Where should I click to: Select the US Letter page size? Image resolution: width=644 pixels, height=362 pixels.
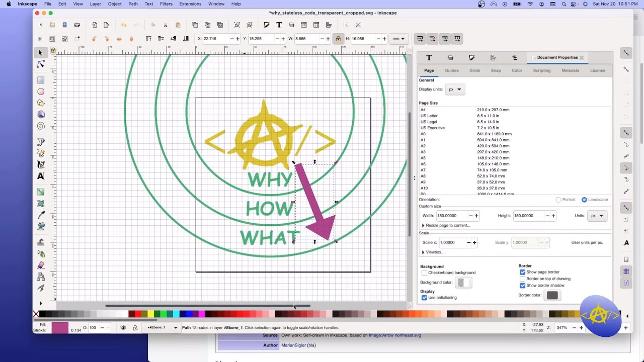(x=515, y=116)
